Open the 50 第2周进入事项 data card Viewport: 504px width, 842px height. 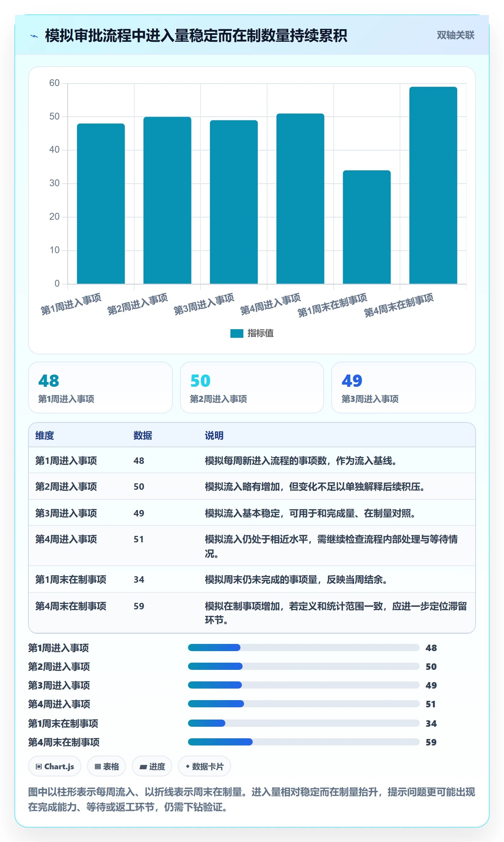click(252, 388)
